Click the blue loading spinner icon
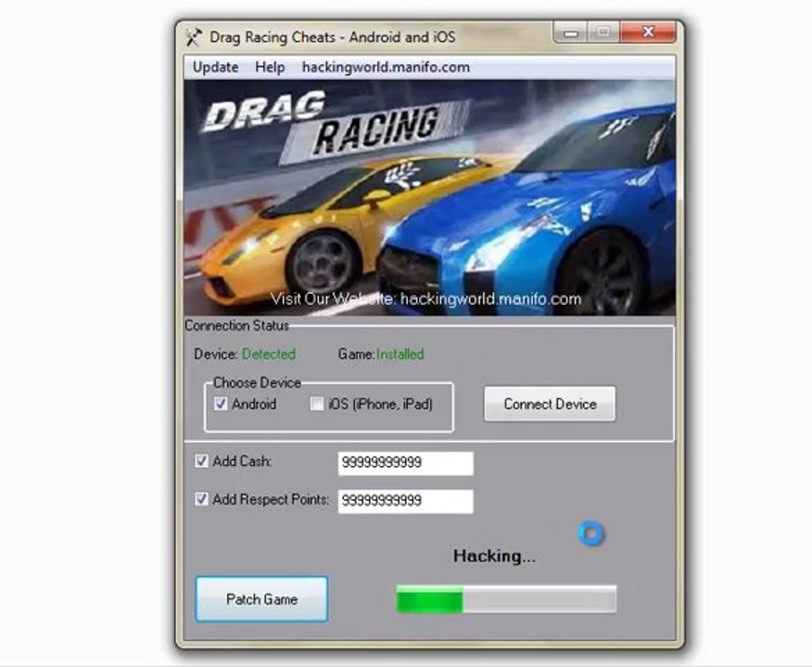This screenshot has width=812, height=667. (x=590, y=533)
